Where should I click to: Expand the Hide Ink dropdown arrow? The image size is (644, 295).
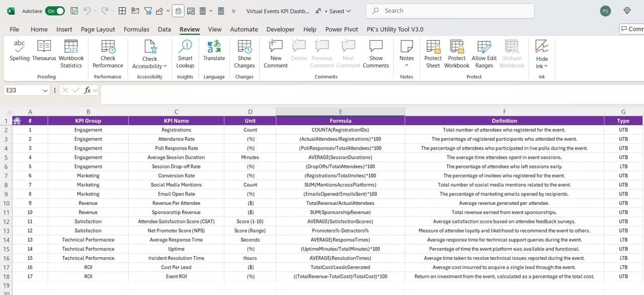coord(546,66)
